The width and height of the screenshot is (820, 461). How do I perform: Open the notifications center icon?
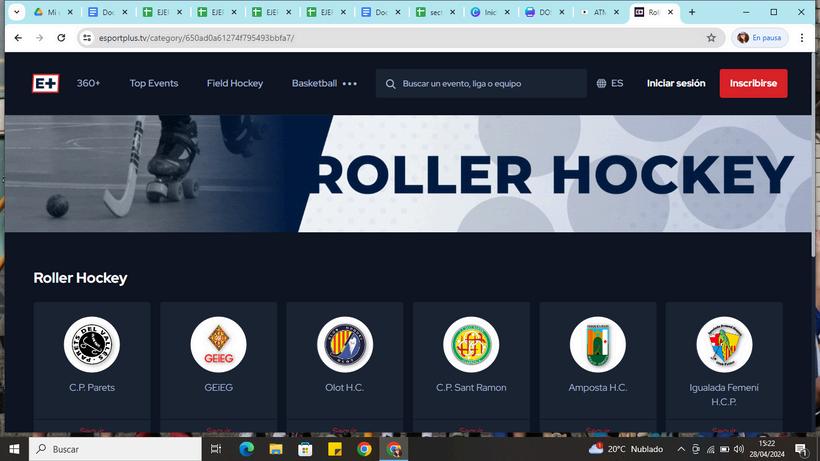tap(801, 450)
